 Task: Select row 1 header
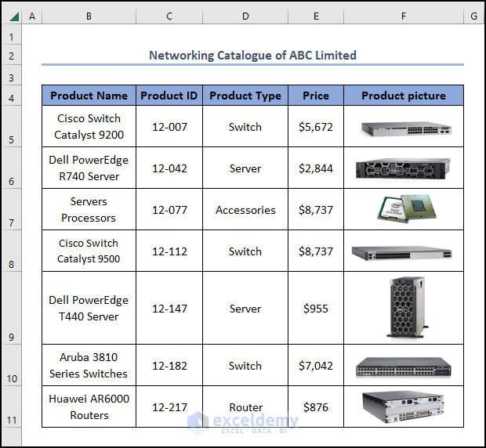tap(12, 34)
